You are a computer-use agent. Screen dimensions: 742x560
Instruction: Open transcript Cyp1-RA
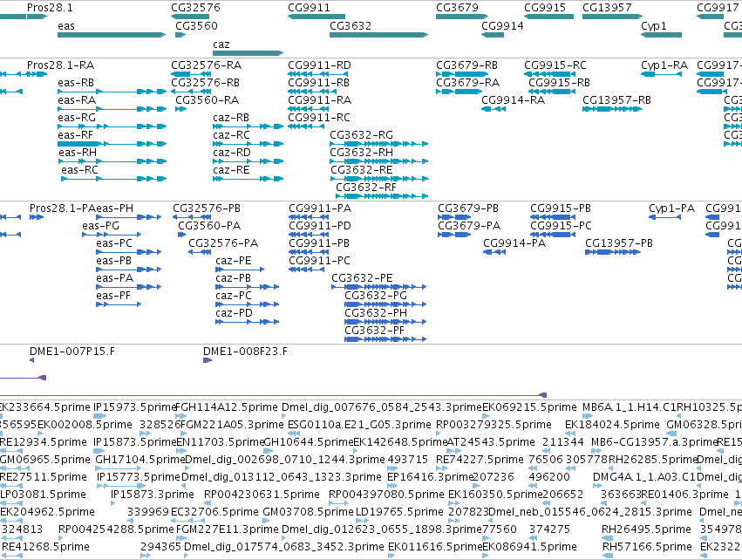664,65
